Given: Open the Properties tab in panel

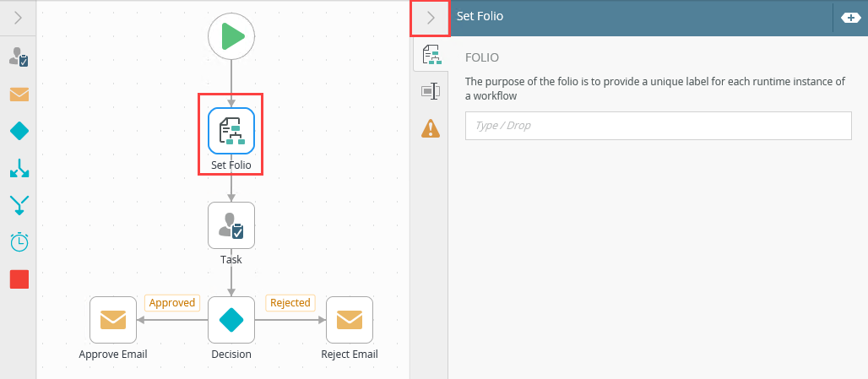Looking at the screenshot, I should coord(431,91).
